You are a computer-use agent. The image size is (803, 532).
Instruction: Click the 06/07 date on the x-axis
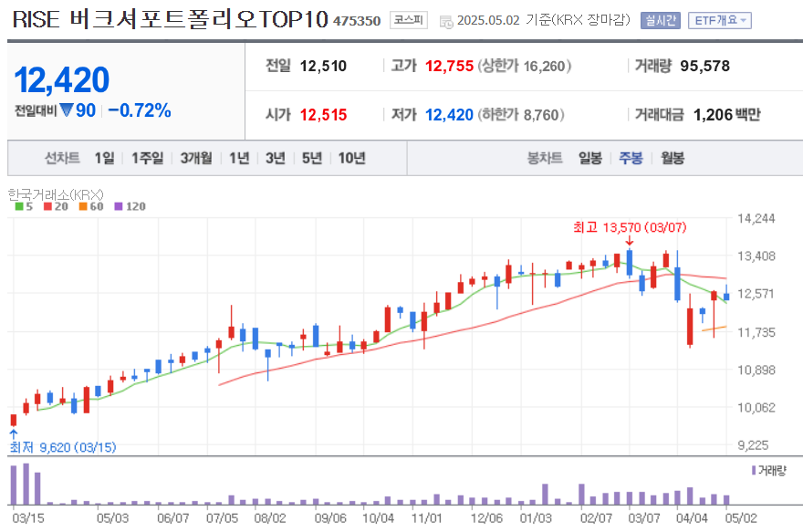[x=173, y=518]
